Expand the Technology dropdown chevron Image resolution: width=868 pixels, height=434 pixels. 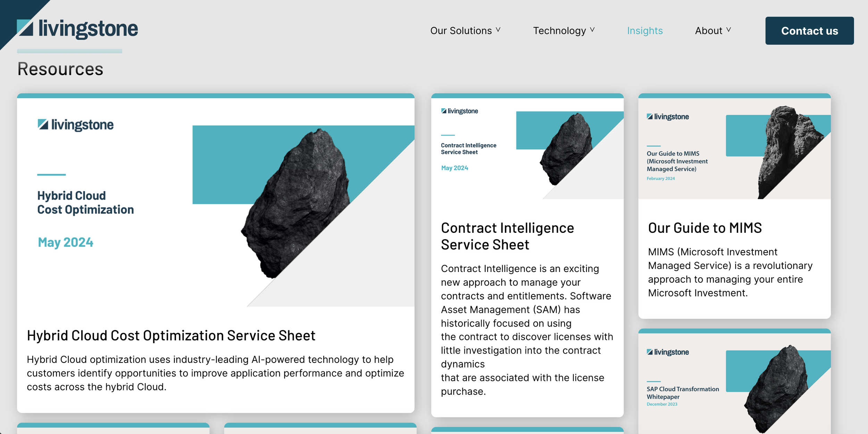pos(592,30)
